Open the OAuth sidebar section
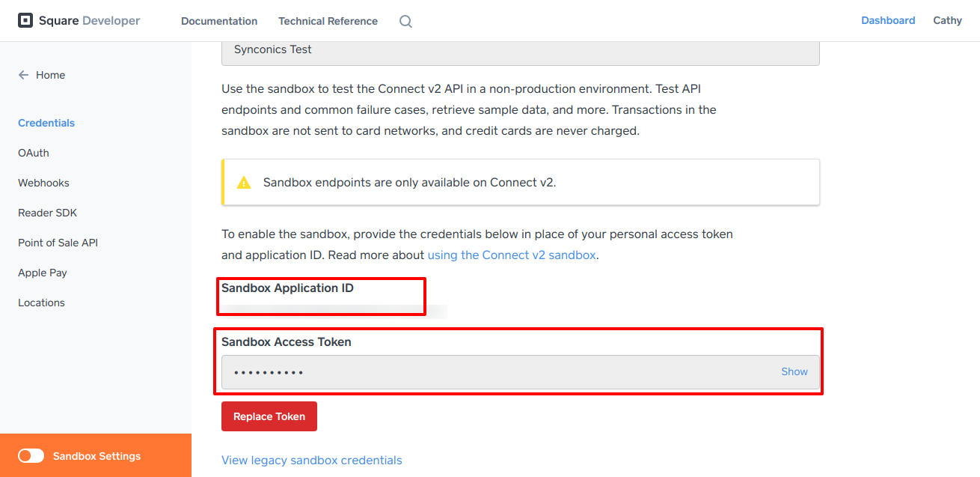Viewport: 980px width, 477px height. [x=34, y=153]
